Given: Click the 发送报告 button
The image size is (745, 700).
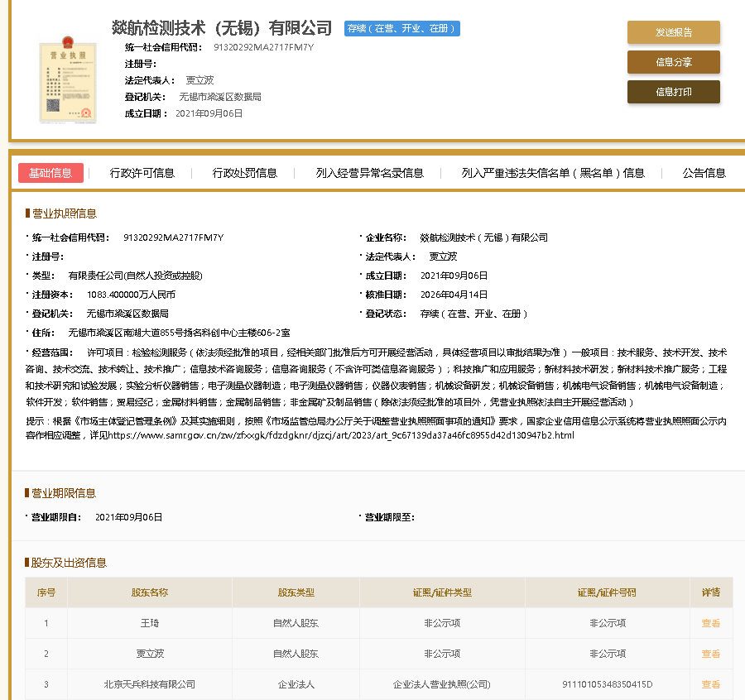Looking at the screenshot, I should pos(673,32).
